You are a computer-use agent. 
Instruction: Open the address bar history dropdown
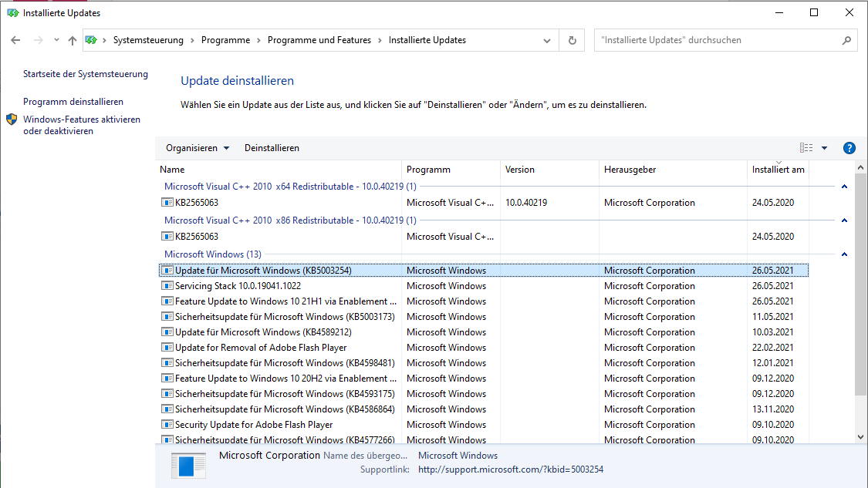point(547,40)
